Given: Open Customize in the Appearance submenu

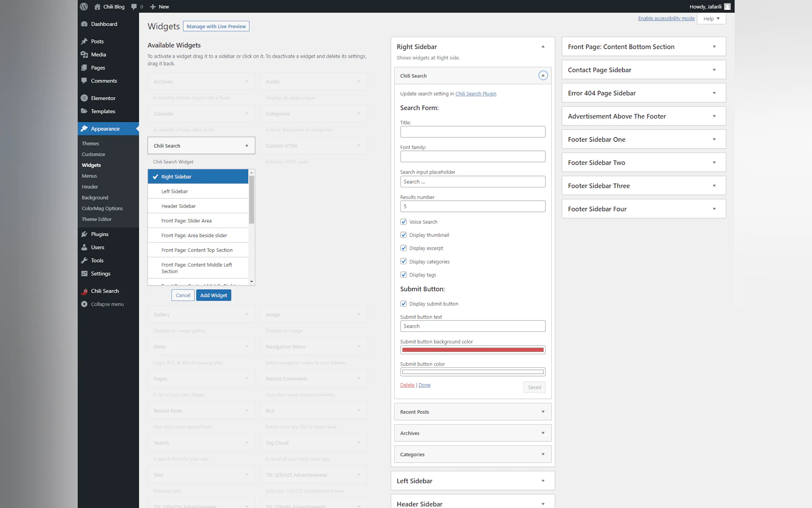Looking at the screenshot, I should (x=93, y=154).
